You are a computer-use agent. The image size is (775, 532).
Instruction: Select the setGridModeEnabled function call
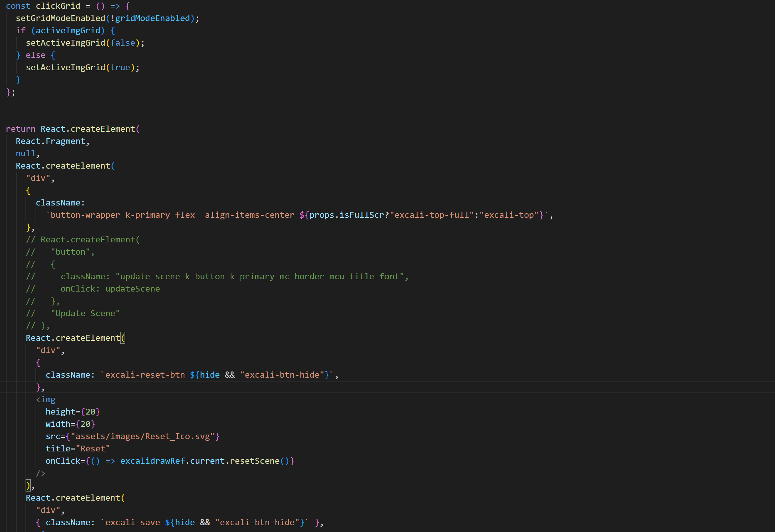pos(60,18)
